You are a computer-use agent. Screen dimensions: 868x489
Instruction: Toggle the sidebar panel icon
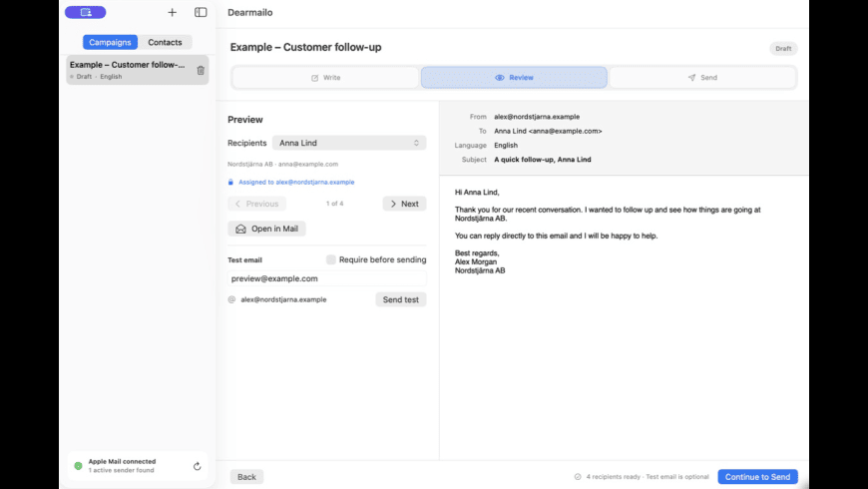[201, 12]
